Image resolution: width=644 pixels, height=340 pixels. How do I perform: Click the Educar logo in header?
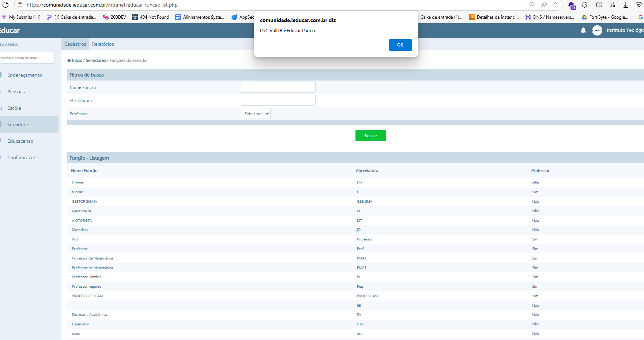click(x=10, y=30)
